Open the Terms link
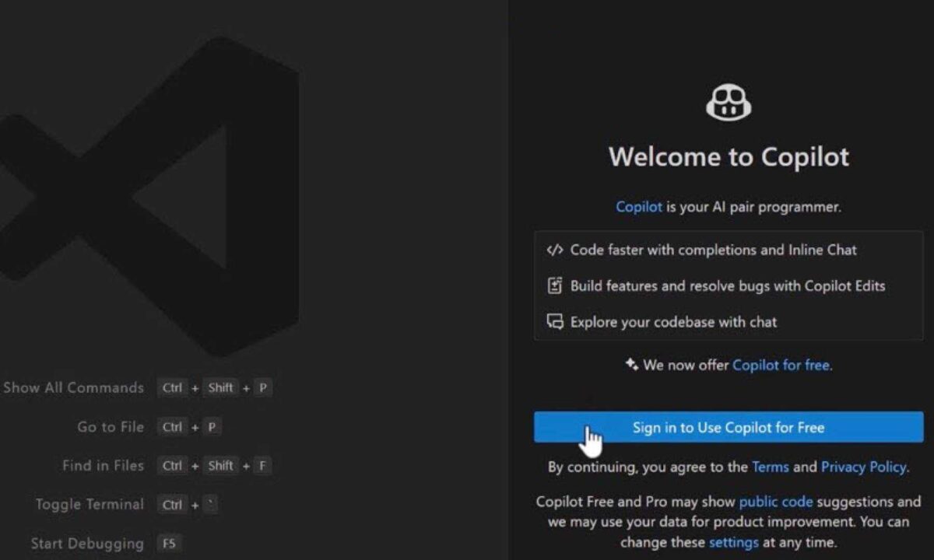The image size is (934, 560). tap(770, 467)
